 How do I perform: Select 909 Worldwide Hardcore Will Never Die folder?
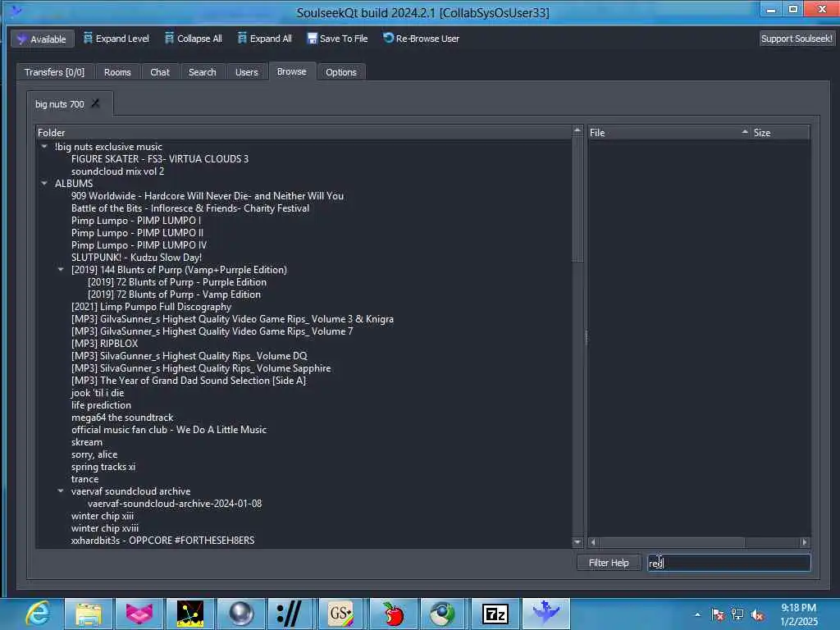point(208,195)
